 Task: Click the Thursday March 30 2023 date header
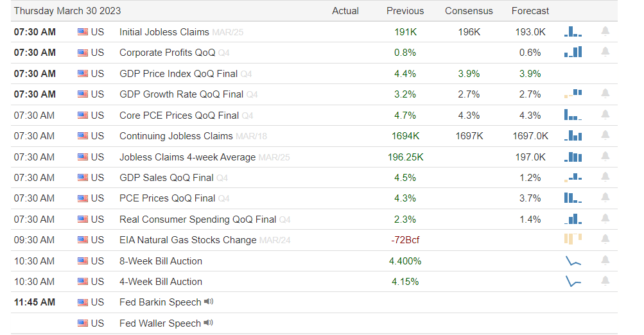pyautogui.click(x=67, y=11)
